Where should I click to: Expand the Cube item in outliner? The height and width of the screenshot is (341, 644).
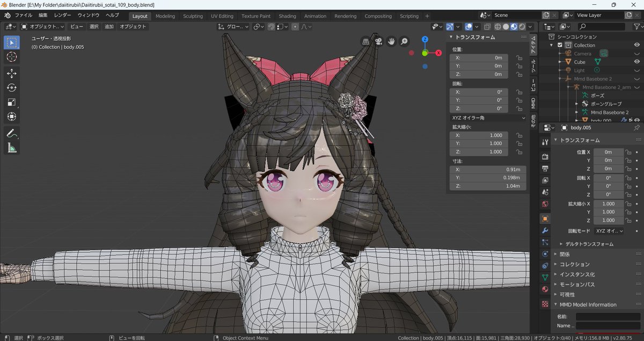pos(560,62)
